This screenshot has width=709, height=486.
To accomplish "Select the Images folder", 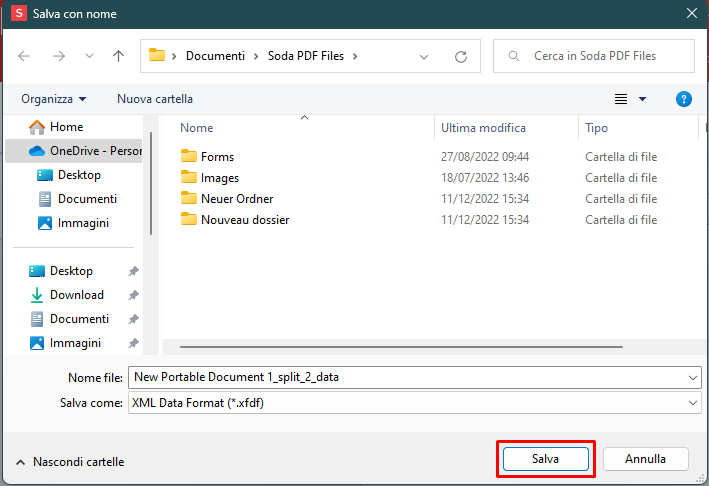I will tap(220, 178).
